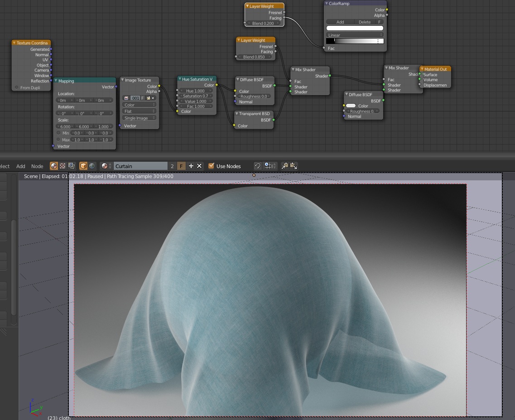Click Add button in ColorRamp node
This screenshot has width=515, height=420.
pos(340,22)
